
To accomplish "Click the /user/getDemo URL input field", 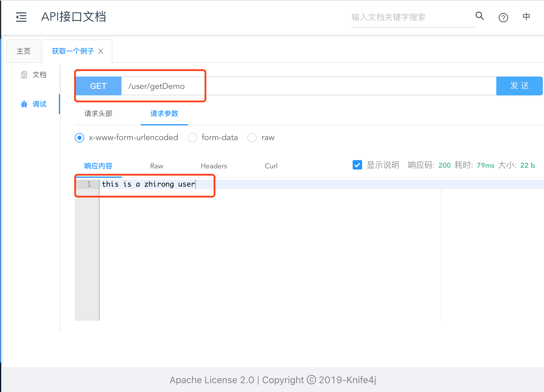I will (309, 86).
